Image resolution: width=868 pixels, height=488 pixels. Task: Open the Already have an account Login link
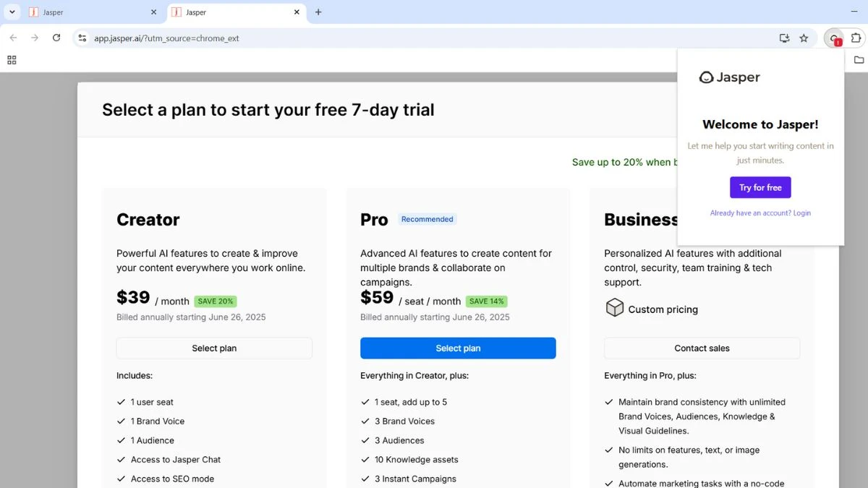[760, 213]
